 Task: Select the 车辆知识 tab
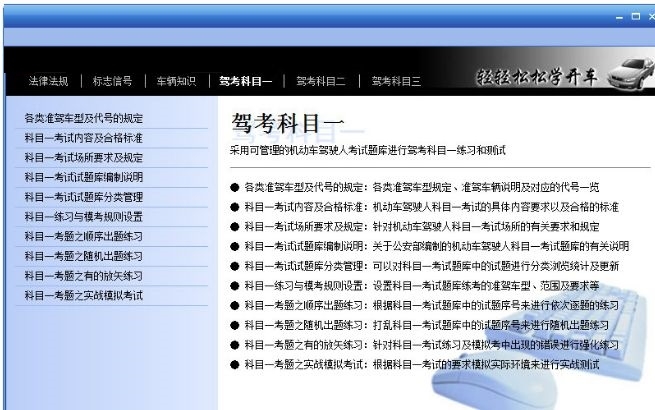pos(176,81)
